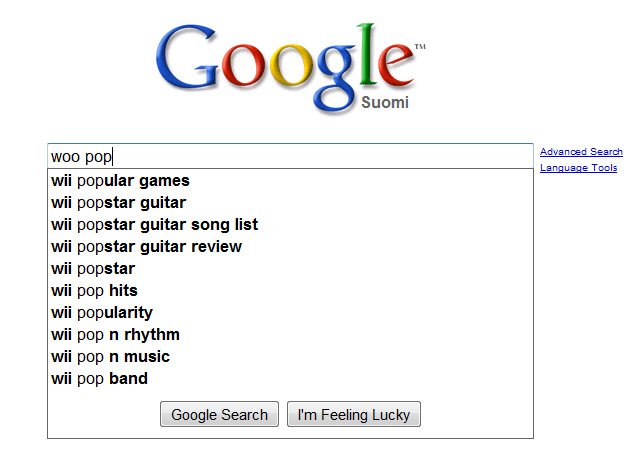Select the "wii popular games" suggestion
Viewport: 638px width, 455px height.
pos(120,181)
